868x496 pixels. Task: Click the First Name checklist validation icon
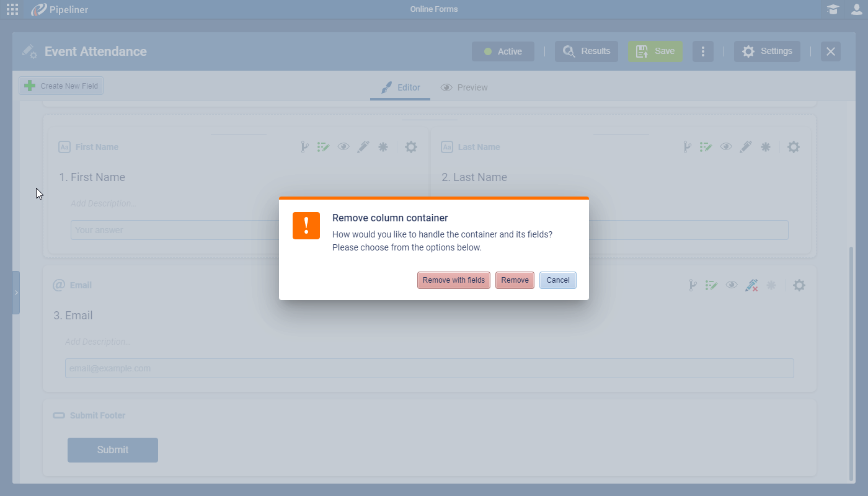[x=323, y=147]
